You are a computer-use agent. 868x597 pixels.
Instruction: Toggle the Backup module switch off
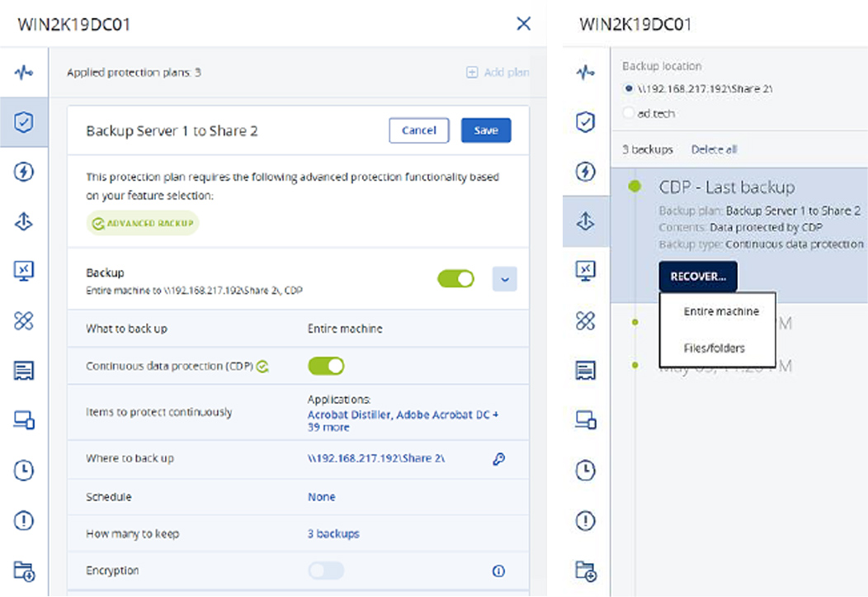tap(455, 278)
